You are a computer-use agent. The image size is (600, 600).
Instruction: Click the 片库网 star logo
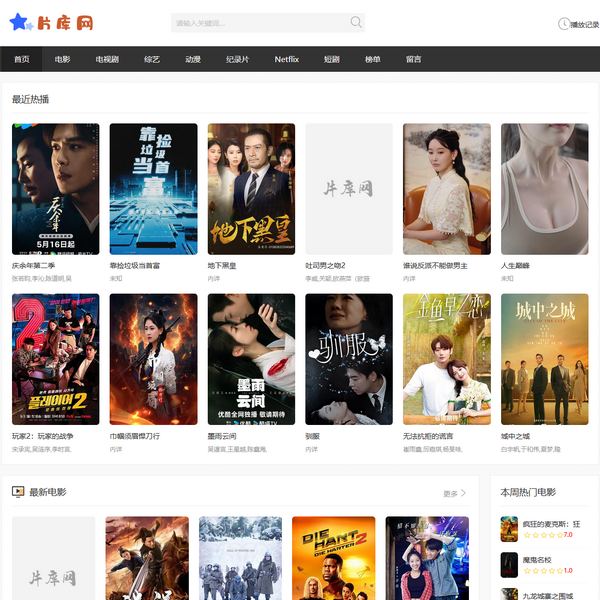50,22
